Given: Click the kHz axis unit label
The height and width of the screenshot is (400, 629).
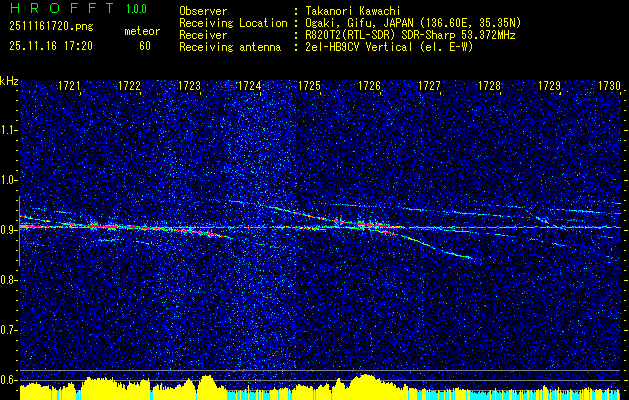Looking at the screenshot, I should pyautogui.click(x=9, y=81).
